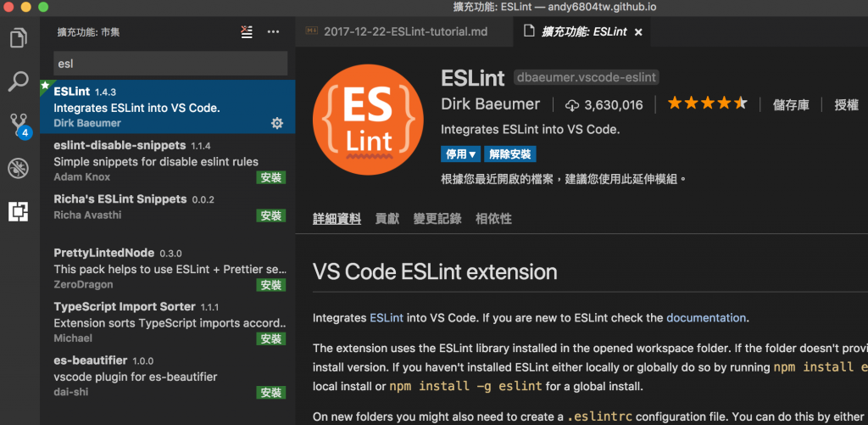Select the 相依性 dependencies tab

pyautogui.click(x=494, y=219)
